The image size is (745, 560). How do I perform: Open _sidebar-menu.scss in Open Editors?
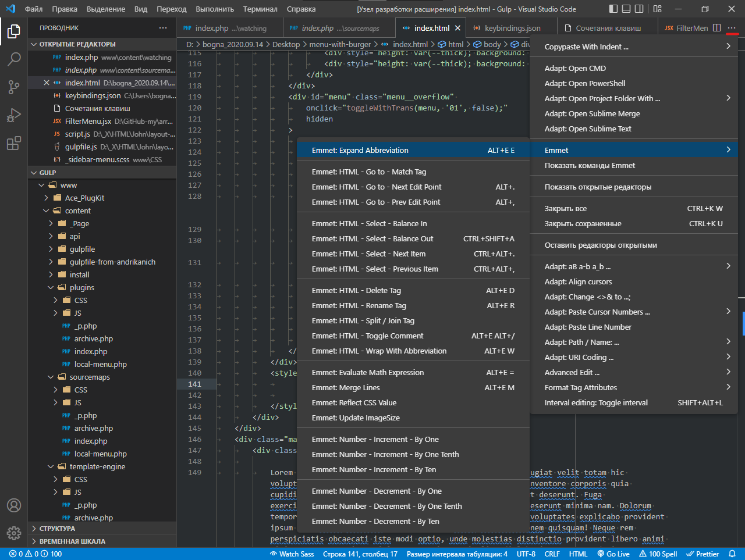[102, 160]
